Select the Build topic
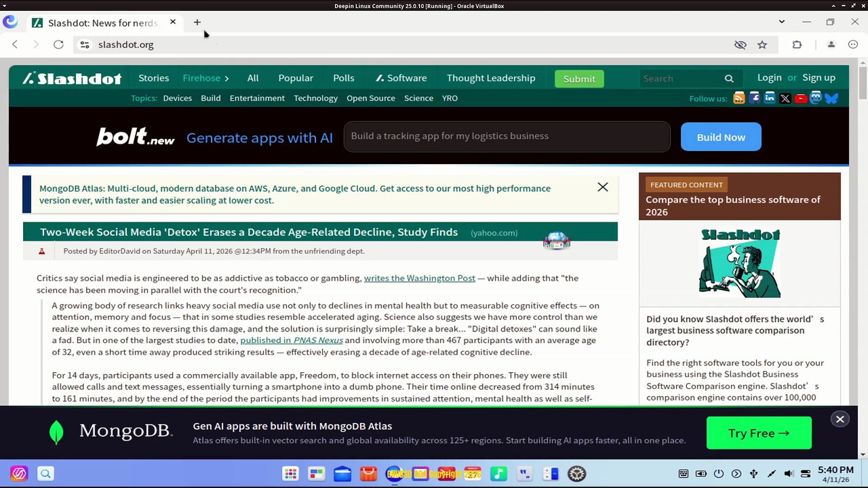 tap(211, 98)
